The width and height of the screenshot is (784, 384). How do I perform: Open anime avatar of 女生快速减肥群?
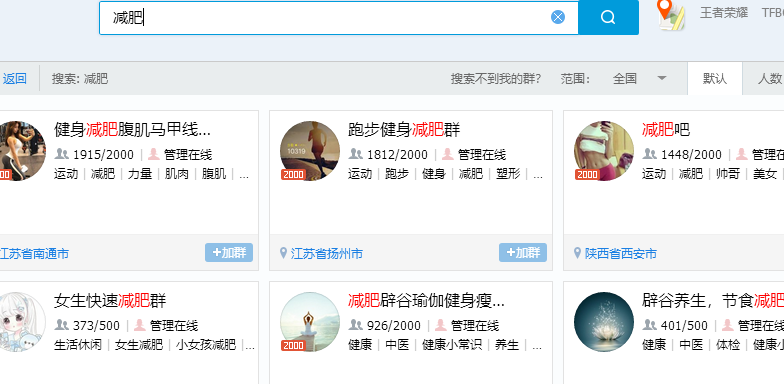(x=22, y=322)
